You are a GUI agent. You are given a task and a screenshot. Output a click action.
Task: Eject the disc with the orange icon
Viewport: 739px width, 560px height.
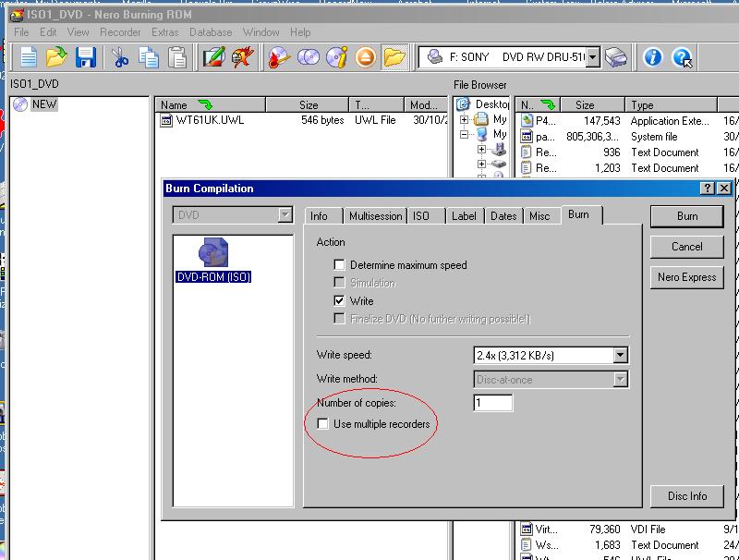point(366,57)
